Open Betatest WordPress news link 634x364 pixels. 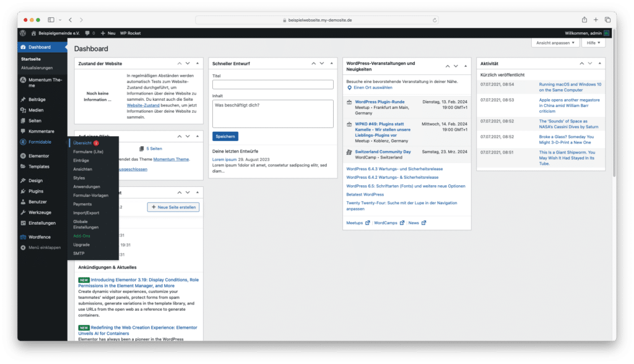(365, 194)
